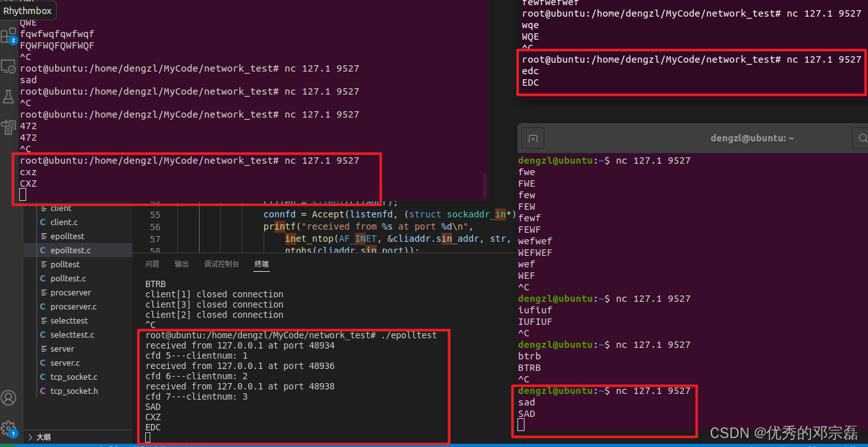Click line number 56 in editor gutter
The height and width of the screenshot is (447, 868).
tap(155, 227)
